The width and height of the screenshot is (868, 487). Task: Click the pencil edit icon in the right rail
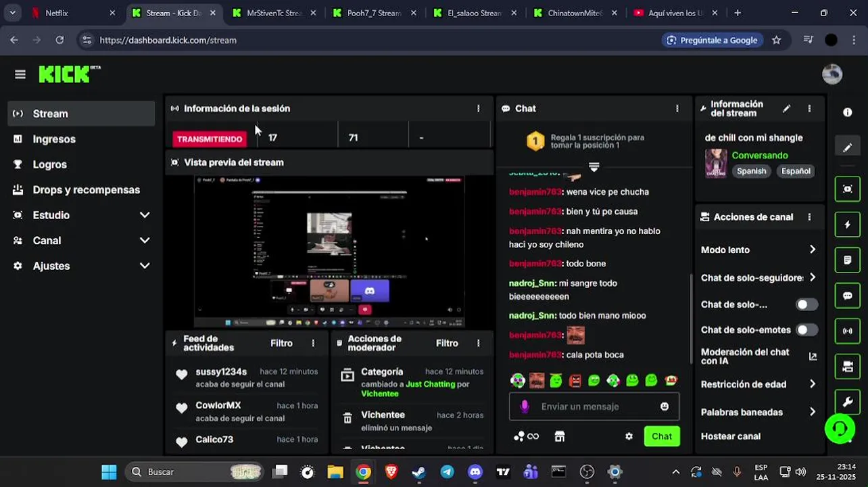[x=848, y=147]
